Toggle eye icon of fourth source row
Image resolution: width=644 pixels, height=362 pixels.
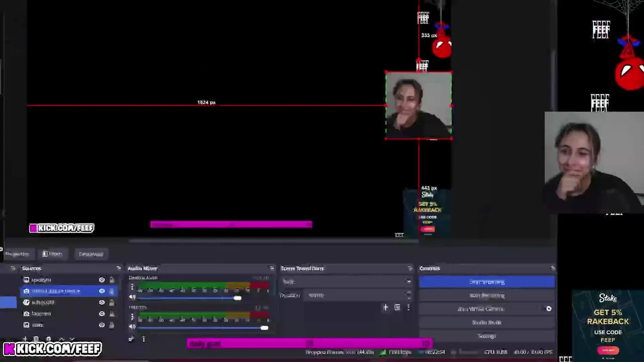tap(102, 314)
